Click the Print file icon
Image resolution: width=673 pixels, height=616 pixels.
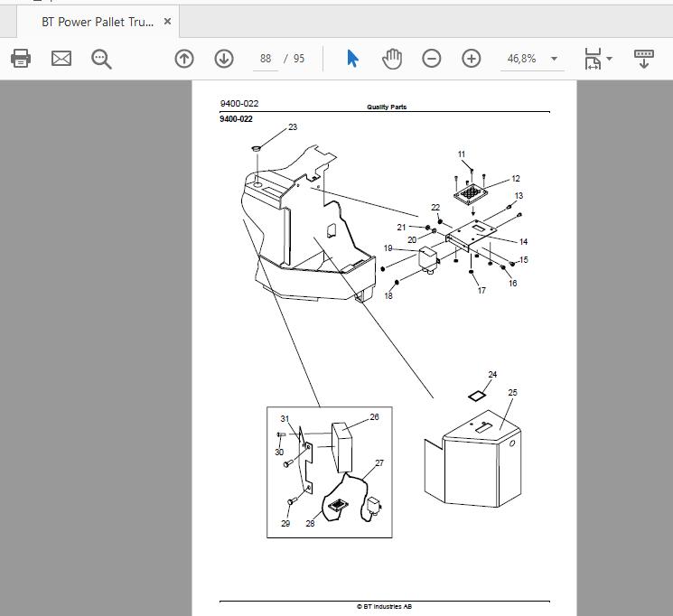click(x=21, y=59)
